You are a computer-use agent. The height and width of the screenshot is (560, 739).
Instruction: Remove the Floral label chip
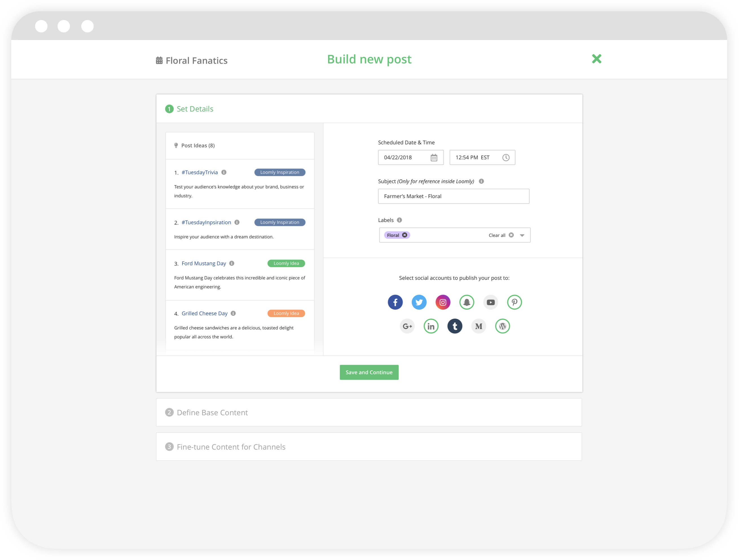coord(404,235)
